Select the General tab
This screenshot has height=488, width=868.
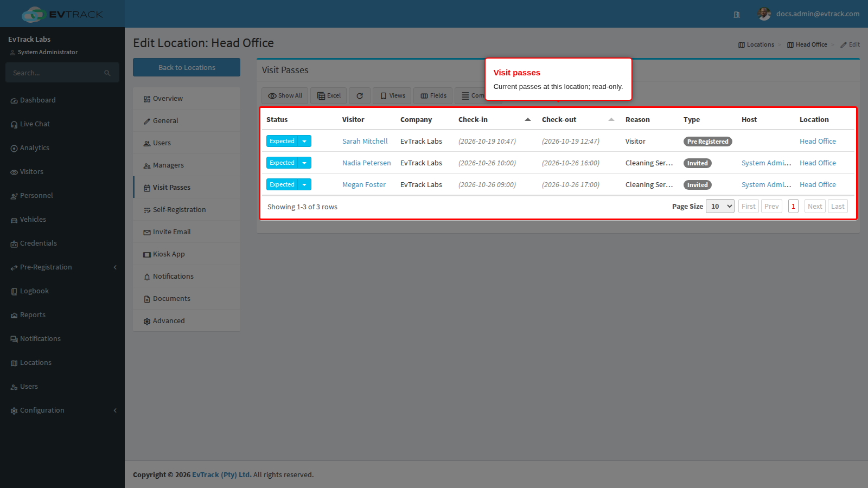187,121
